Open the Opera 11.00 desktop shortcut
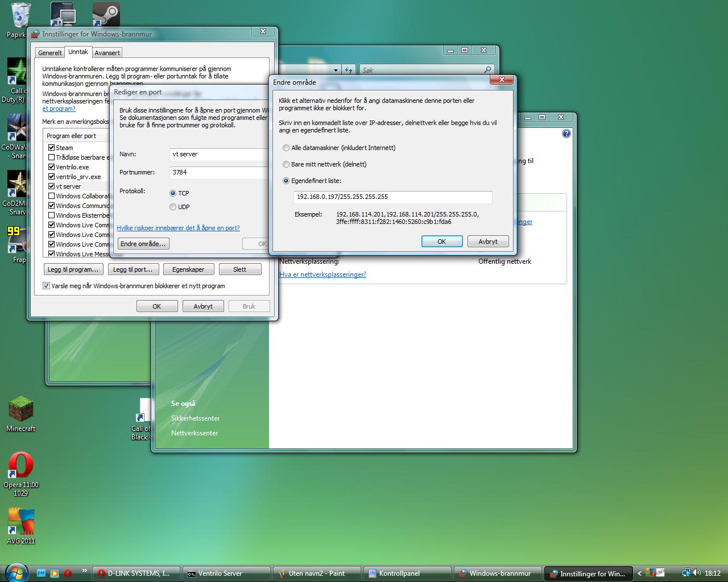Image resolution: width=728 pixels, height=582 pixels. pos(21,474)
